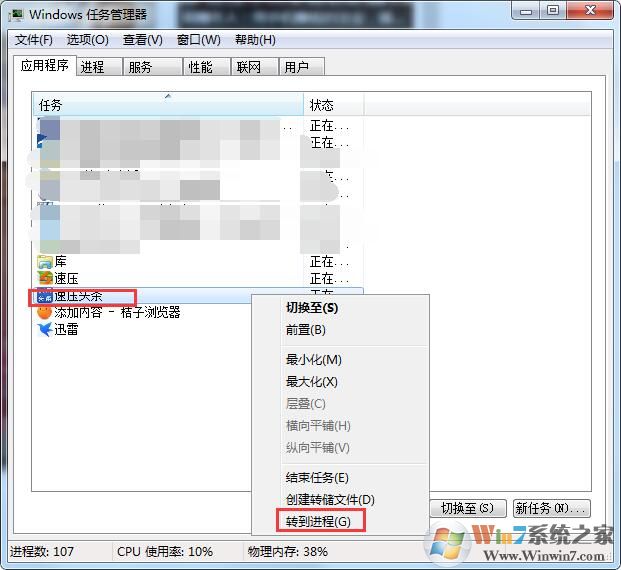Switch to the 服务 tab

pyautogui.click(x=152, y=67)
